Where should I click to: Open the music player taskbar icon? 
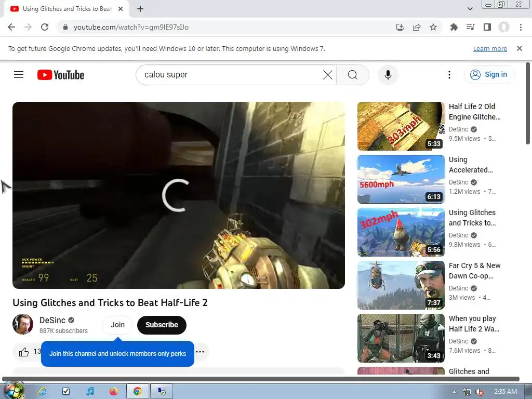tap(90, 391)
